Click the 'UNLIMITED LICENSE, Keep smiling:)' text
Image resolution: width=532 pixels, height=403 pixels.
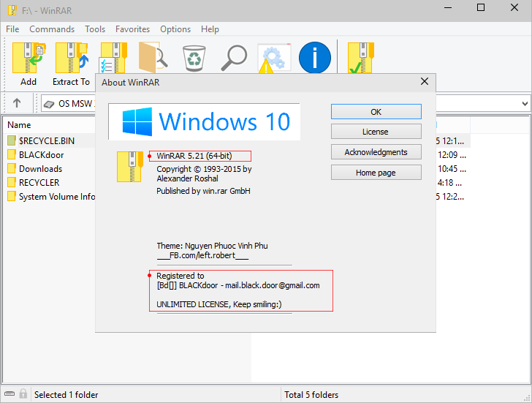click(x=218, y=304)
